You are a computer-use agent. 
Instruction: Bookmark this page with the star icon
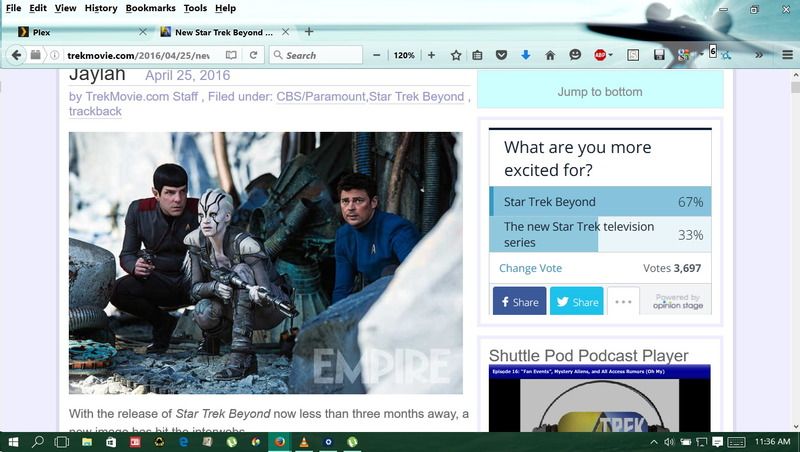(456, 55)
